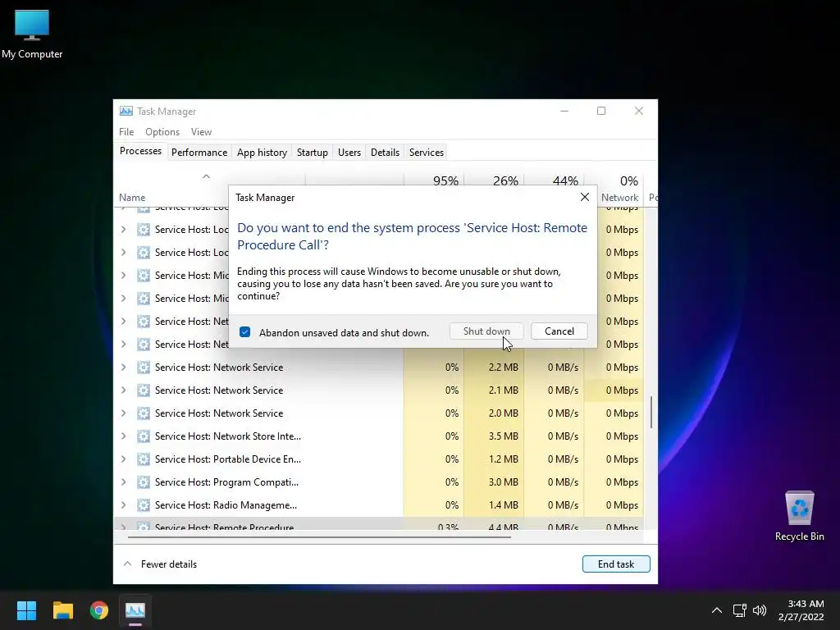The width and height of the screenshot is (840, 630).
Task: Click the vertical scrollbar thumb
Action: point(651,412)
